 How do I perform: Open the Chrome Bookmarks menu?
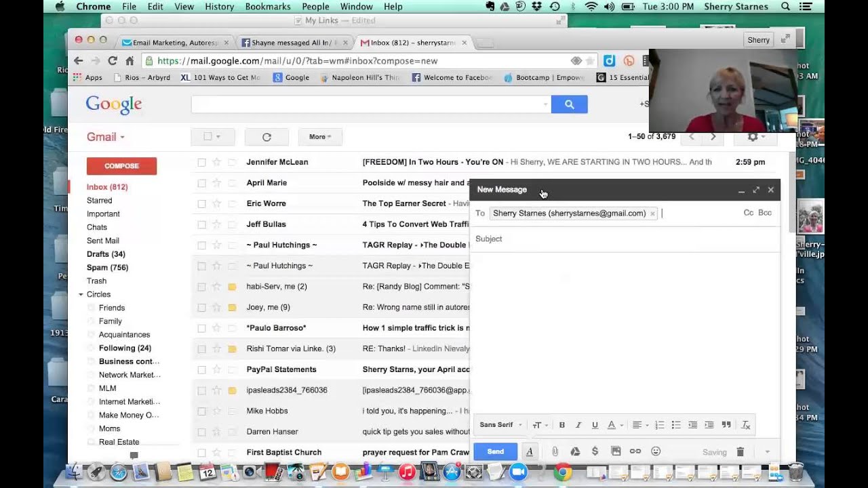pyautogui.click(x=267, y=7)
